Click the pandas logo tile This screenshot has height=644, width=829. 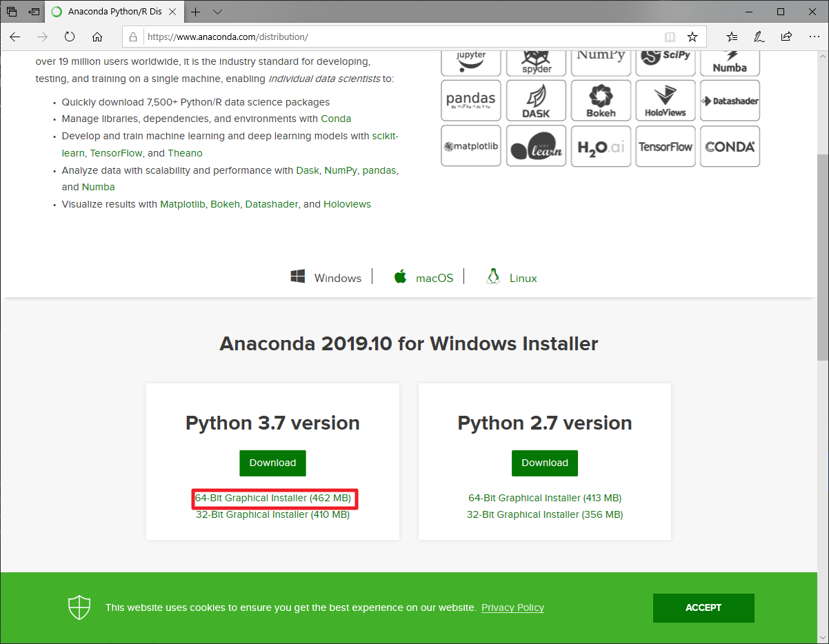point(471,101)
